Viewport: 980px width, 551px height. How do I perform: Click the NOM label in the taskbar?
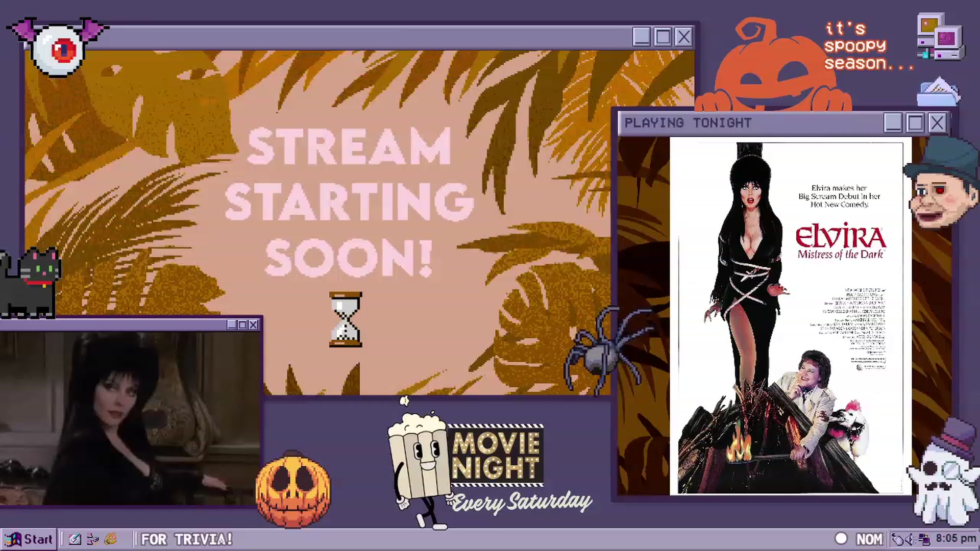pos(869,539)
